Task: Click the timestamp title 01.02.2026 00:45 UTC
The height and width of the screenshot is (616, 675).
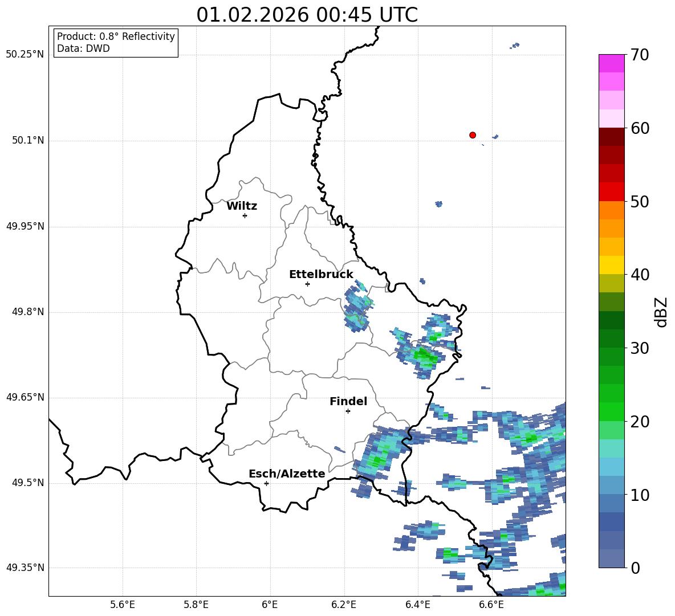Action: pos(307,15)
